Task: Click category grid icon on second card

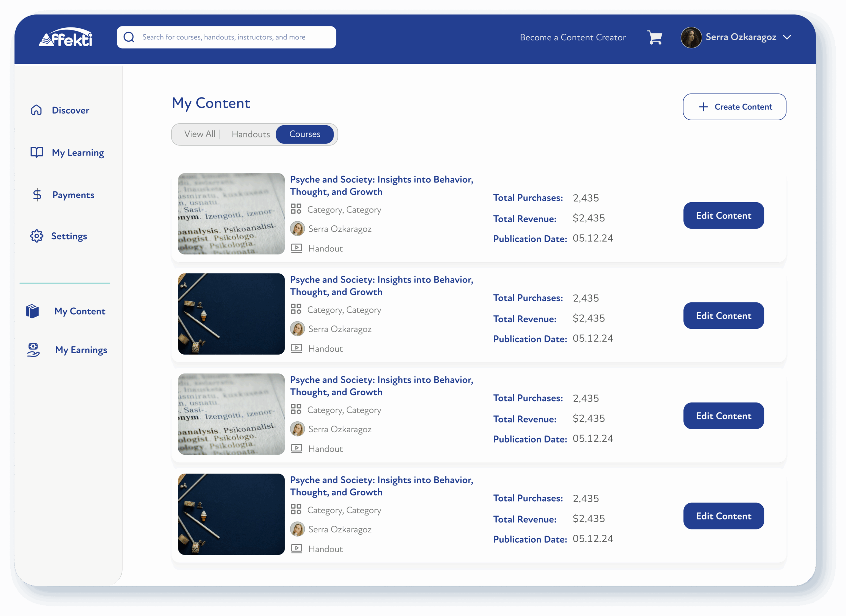Action: click(296, 309)
